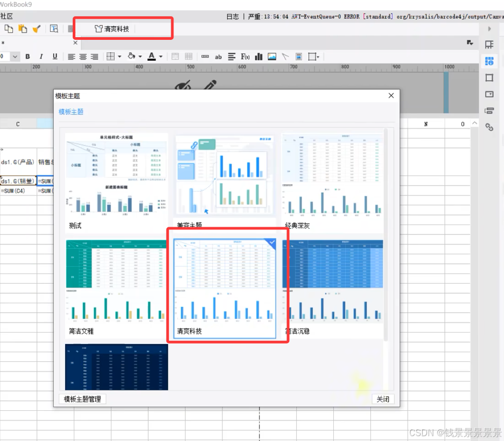The image size is (504, 441).
Task: Insert an image with the picture icon
Action: 272,57
